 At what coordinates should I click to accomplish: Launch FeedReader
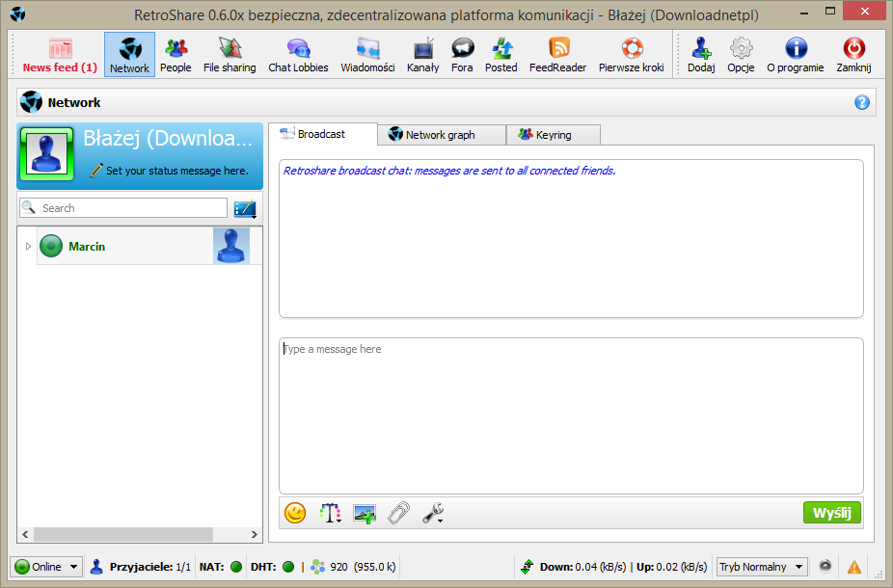point(557,55)
